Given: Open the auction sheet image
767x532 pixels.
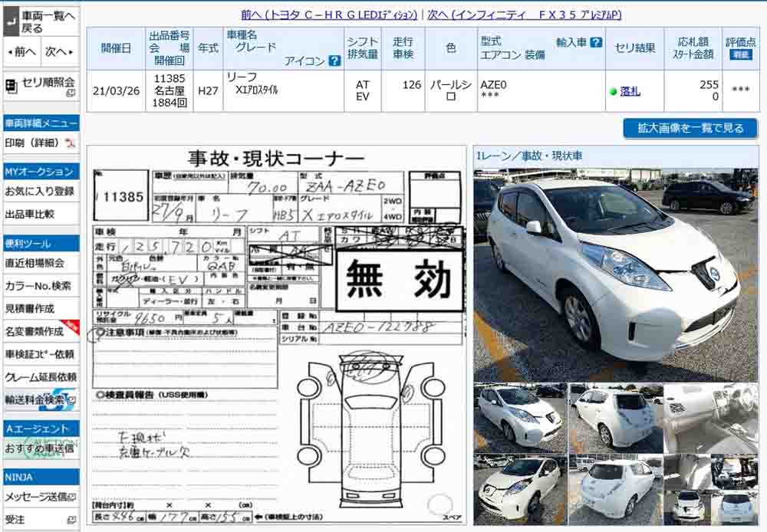Looking at the screenshot, I should tap(277, 335).
